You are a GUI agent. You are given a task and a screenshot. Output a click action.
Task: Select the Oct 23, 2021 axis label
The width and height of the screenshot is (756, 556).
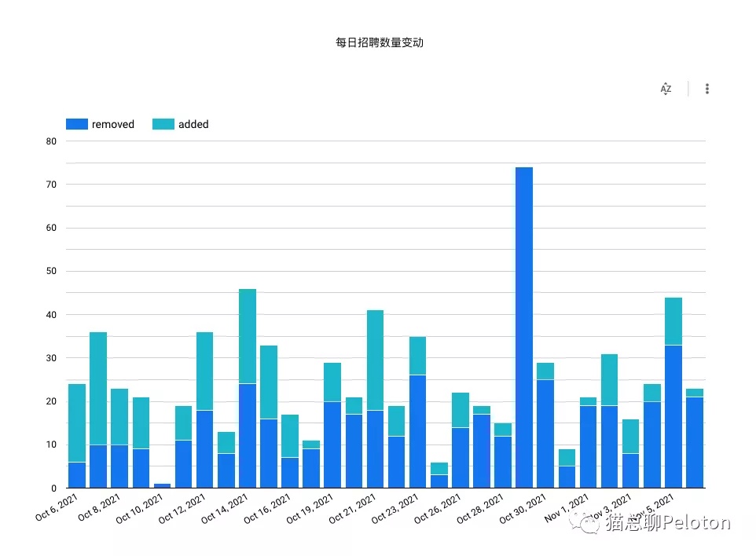pos(395,509)
